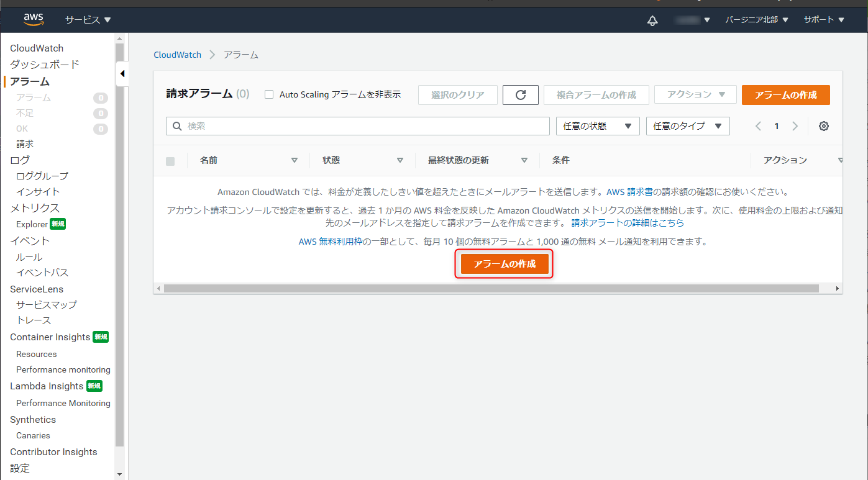Open インサイト under logs
This screenshot has height=480, width=868.
tap(38, 192)
